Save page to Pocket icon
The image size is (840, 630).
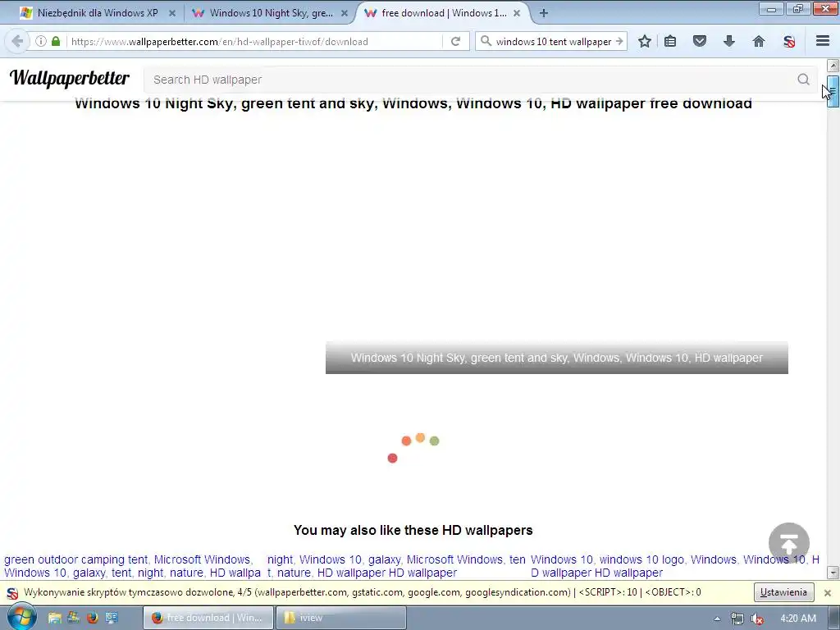(700, 41)
